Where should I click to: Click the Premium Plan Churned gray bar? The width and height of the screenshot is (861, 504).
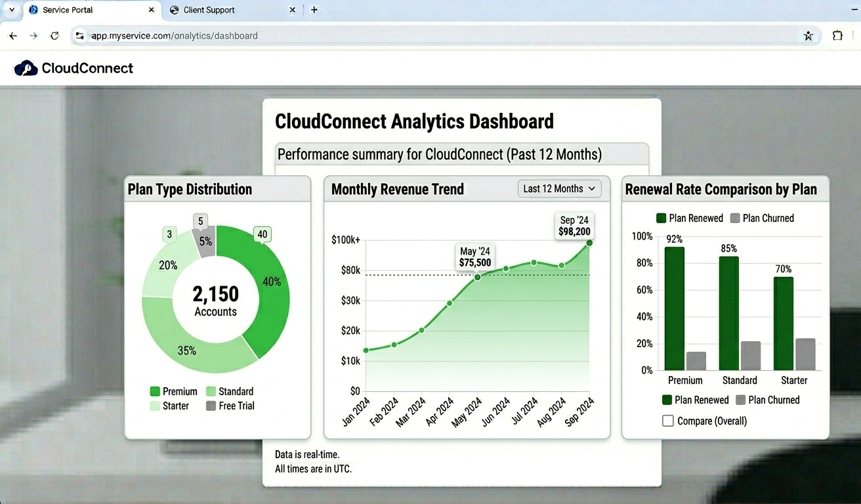click(696, 361)
